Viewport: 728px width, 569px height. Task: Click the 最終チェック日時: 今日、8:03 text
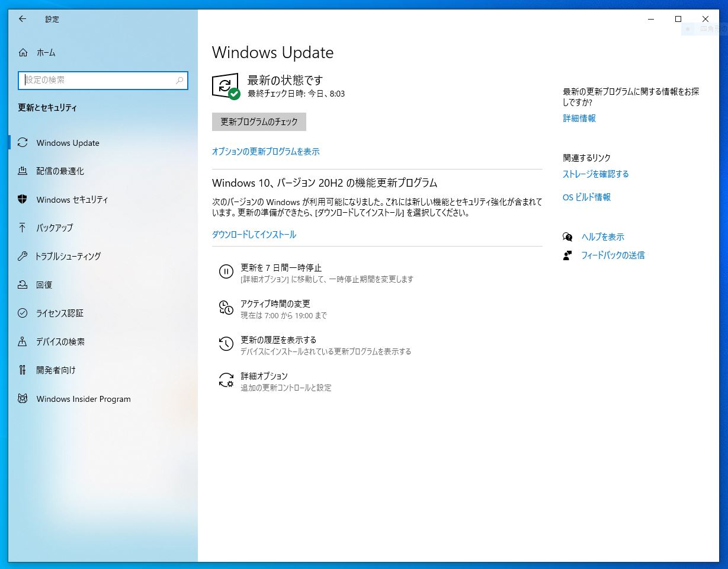(x=296, y=94)
